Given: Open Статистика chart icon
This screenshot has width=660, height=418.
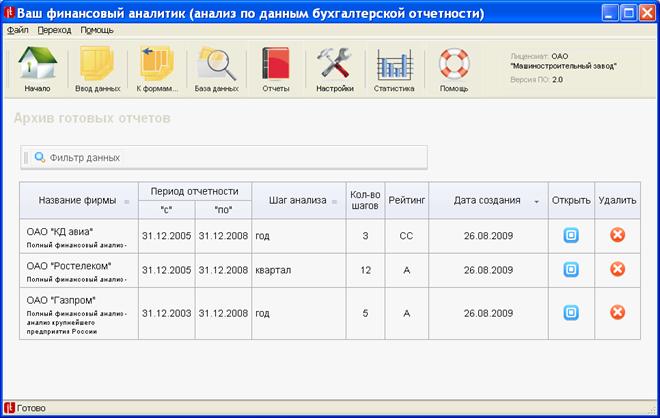Looking at the screenshot, I should pyautogui.click(x=394, y=69).
